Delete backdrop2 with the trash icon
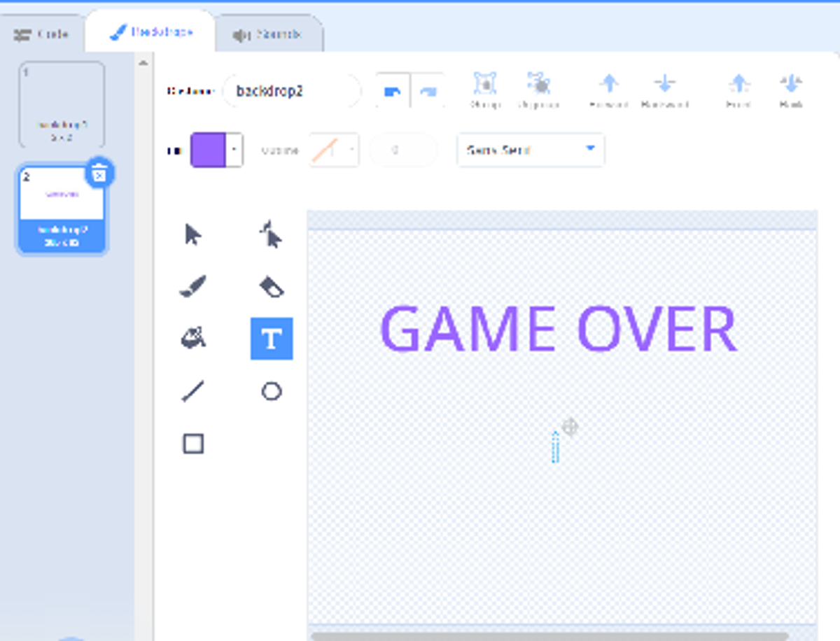The height and width of the screenshot is (641, 840). (99, 173)
